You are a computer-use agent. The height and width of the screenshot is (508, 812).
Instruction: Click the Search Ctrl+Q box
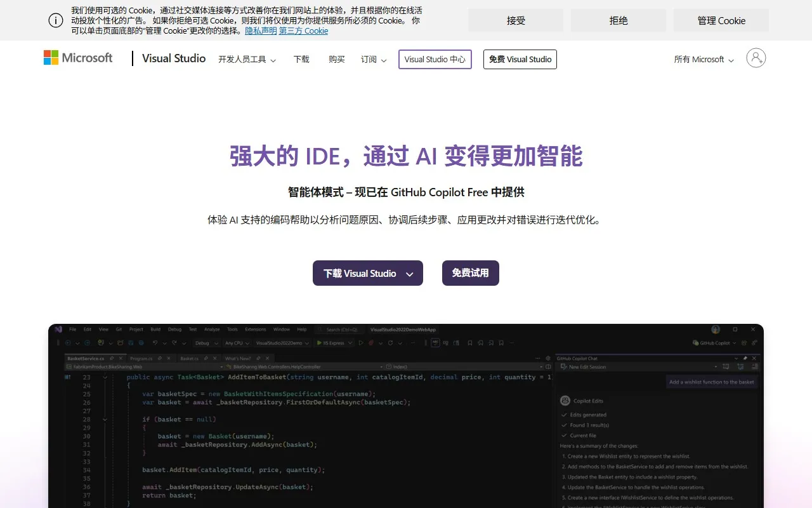[338, 330]
